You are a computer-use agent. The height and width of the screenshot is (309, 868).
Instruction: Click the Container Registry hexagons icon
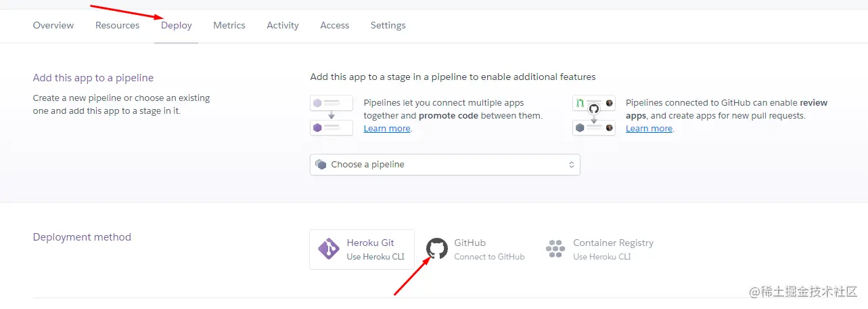[x=555, y=249]
